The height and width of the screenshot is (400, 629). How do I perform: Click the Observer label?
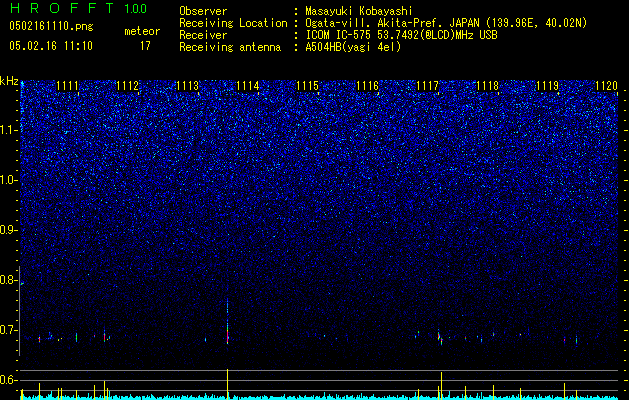203,11
